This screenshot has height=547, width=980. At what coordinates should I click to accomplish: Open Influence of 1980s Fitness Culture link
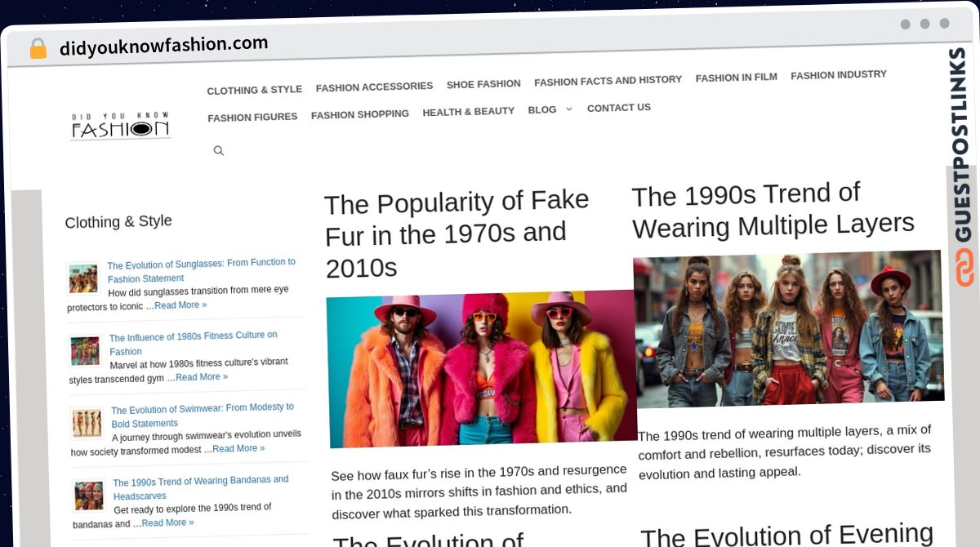click(194, 343)
